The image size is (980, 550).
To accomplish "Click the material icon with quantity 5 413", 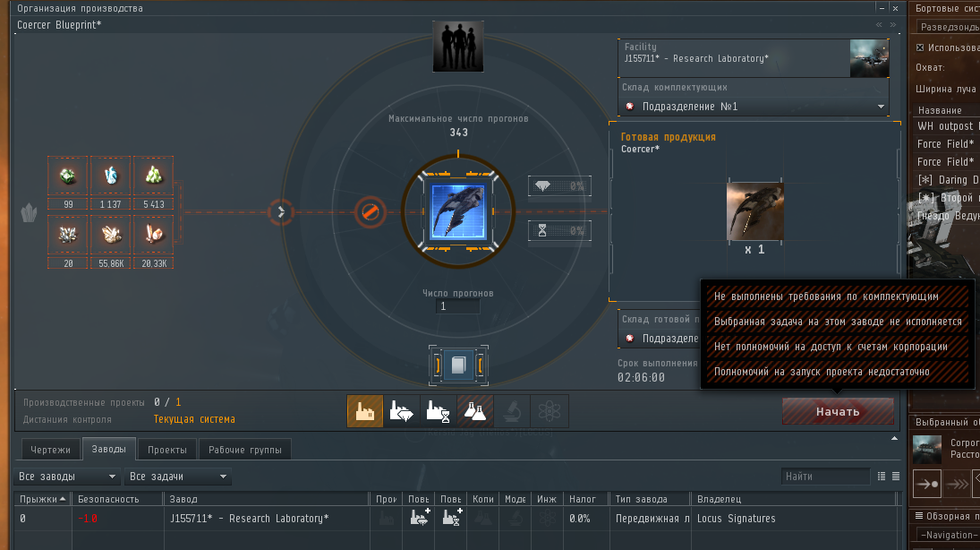I will coord(153,176).
